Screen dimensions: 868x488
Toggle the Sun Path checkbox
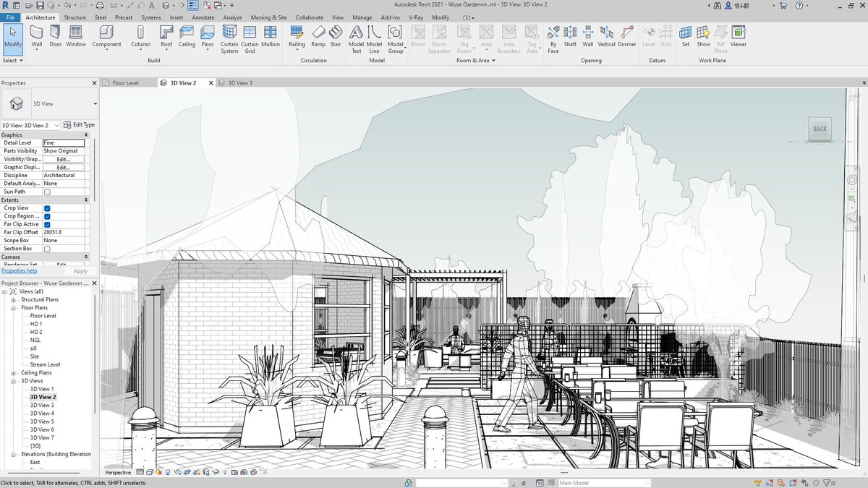click(47, 192)
